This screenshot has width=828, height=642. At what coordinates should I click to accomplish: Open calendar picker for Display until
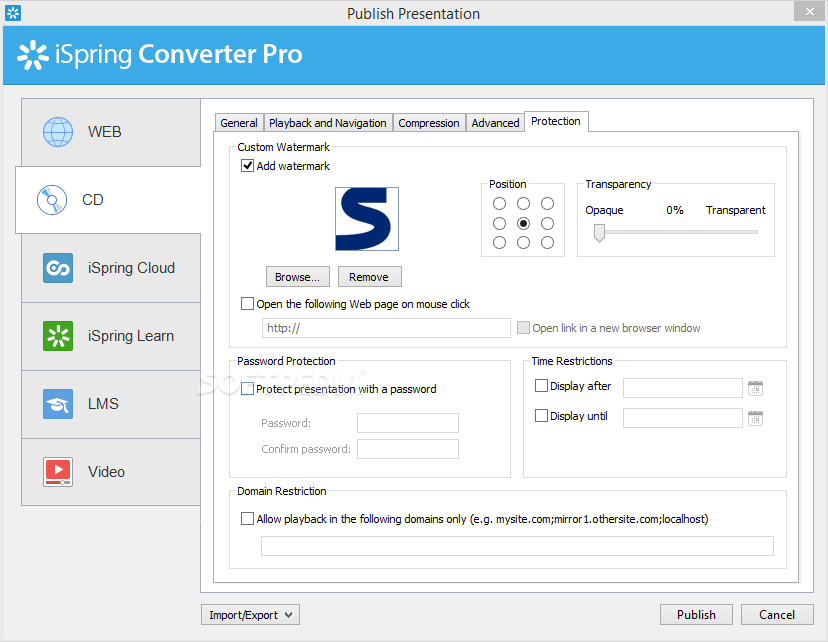755,418
